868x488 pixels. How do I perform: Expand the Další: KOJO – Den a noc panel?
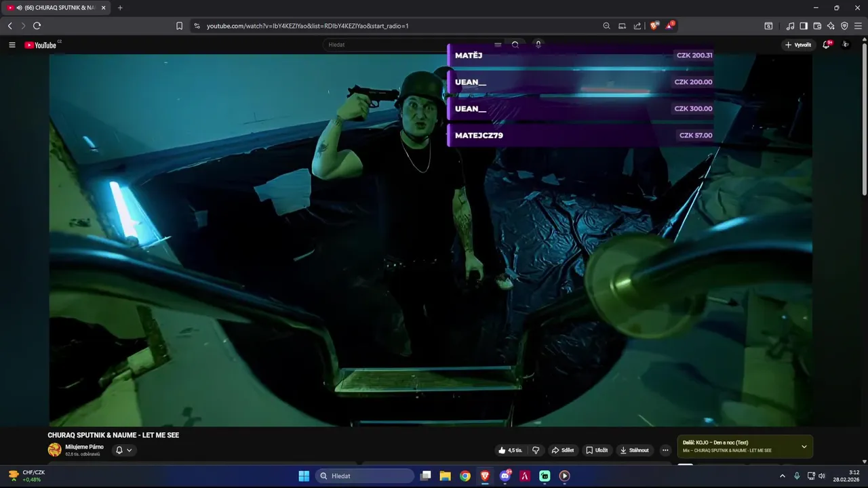804,447
